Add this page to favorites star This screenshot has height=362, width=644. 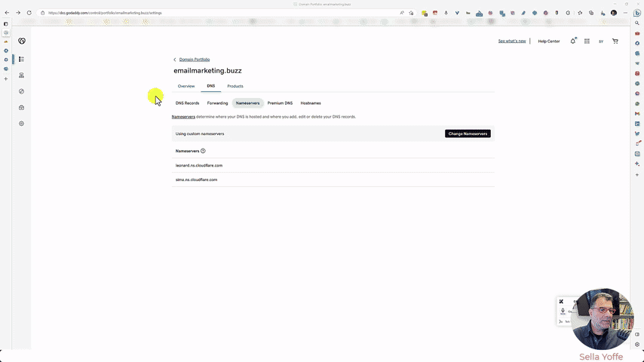coord(411,13)
